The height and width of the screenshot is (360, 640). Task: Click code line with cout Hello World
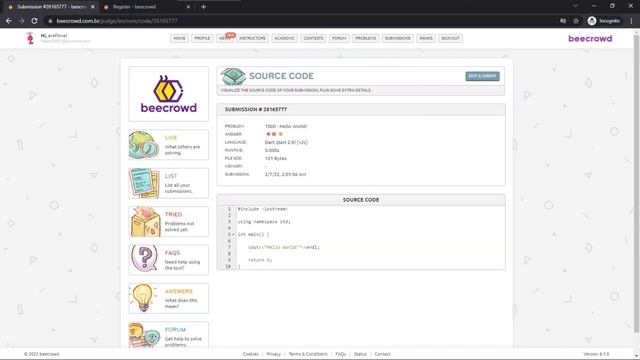284,247
